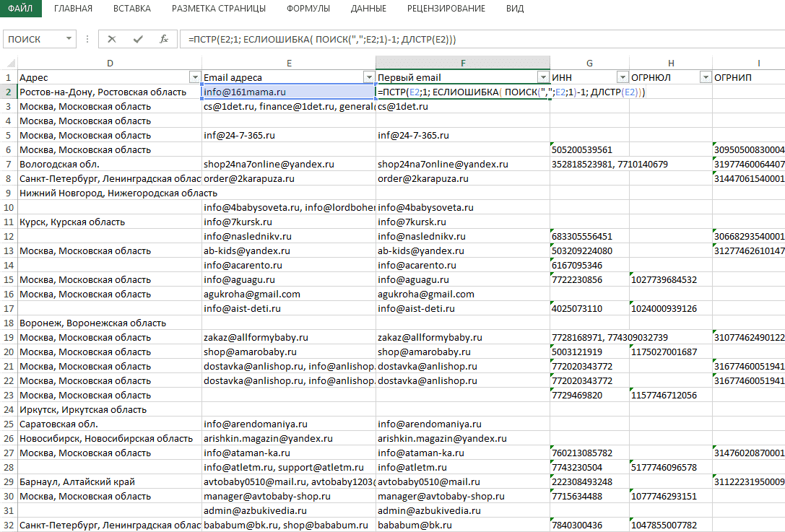785x532 pixels.
Task: Select column I header
Action: (749, 63)
